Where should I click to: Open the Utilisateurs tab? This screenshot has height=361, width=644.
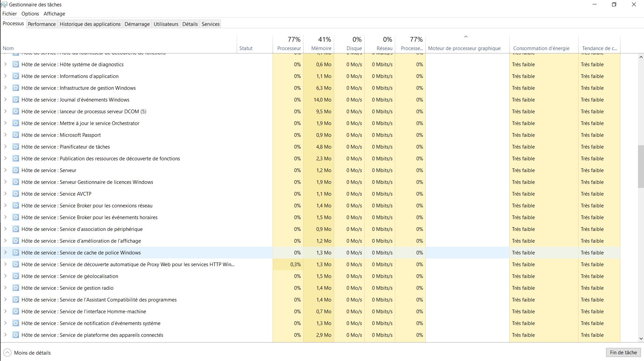click(x=166, y=24)
